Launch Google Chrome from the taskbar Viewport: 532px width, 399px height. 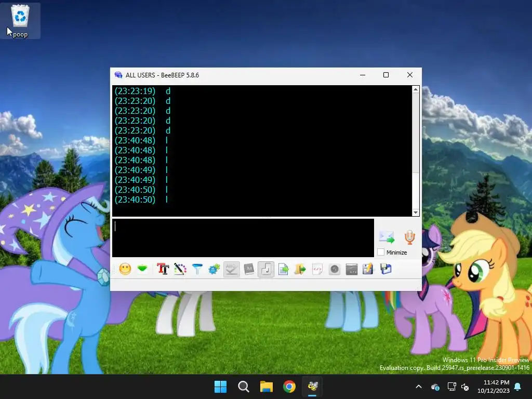tap(289, 387)
